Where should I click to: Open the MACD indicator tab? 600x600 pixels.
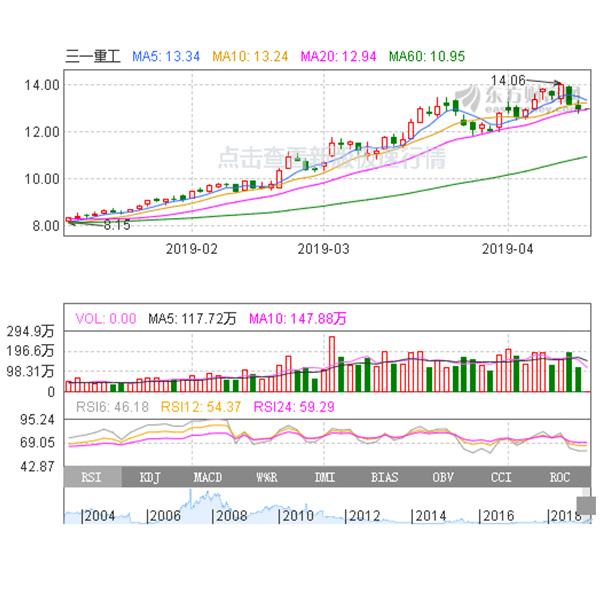tap(209, 477)
